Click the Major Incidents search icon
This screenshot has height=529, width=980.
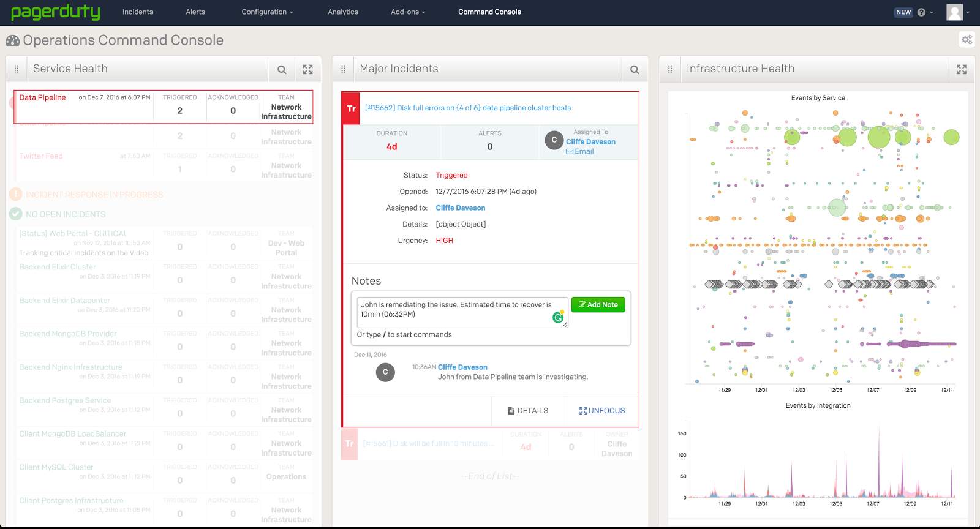pyautogui.click(x=635, y=70)
